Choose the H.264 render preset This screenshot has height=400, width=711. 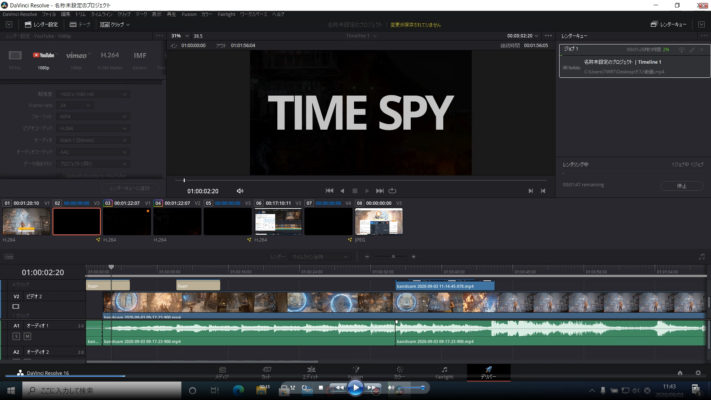pyautogui.click(x=111, y=56)
